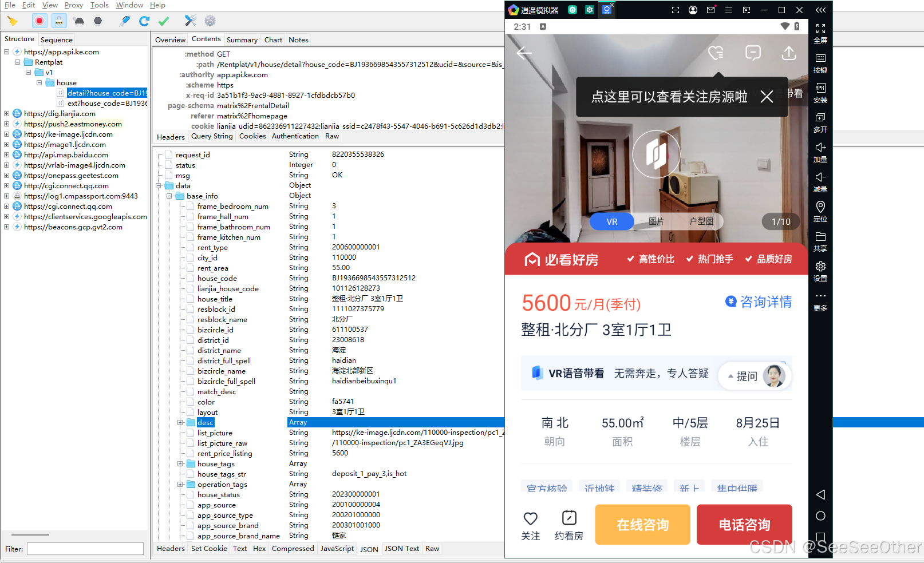Select the ext?house_code request in tree
Viewport: 924px width, 563px height.
(107, 103)
